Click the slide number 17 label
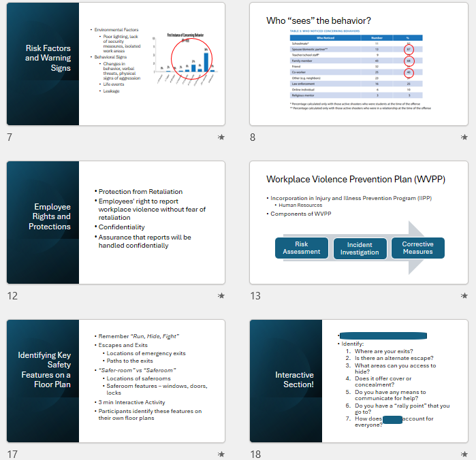Image resolution: width=476 pixels, height=460 pixels. click(x=13, y=454)
